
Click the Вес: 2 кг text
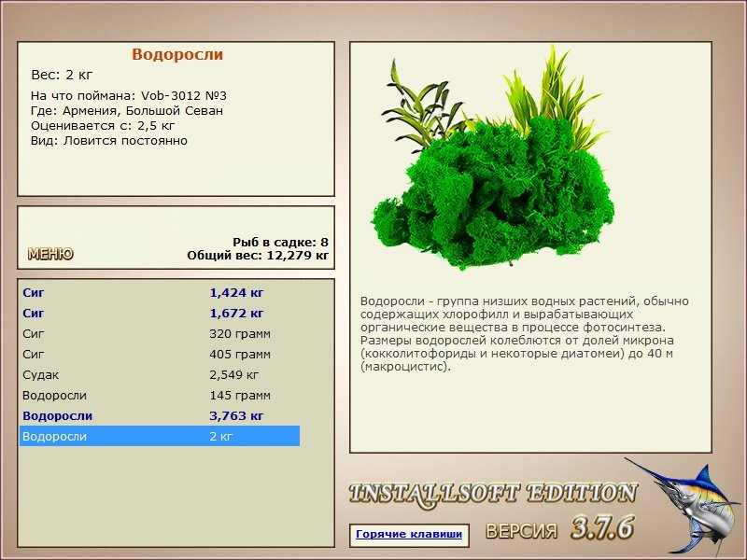(x=62, y=75)
